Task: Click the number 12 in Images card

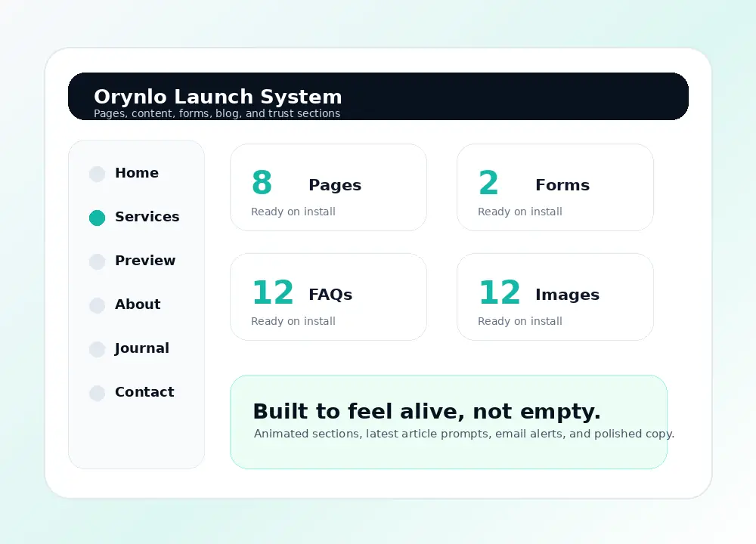Action: click(x=500, y=292)
